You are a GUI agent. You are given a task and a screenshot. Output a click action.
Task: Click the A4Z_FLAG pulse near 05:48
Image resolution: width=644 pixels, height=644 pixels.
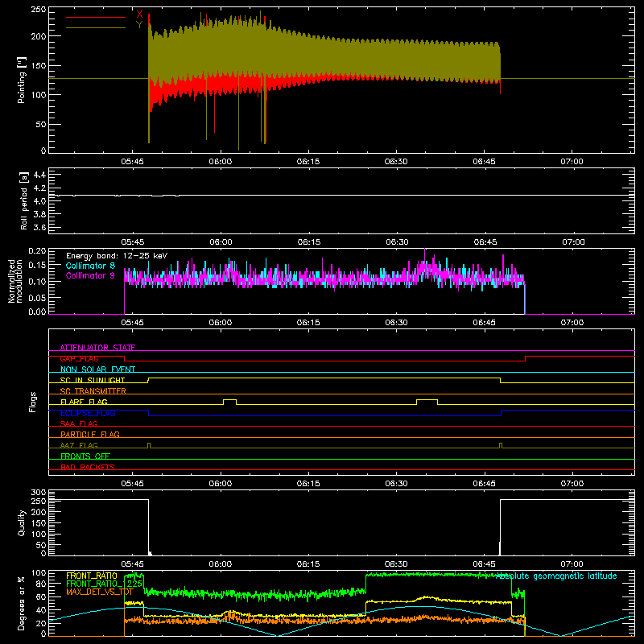point(149,445)
